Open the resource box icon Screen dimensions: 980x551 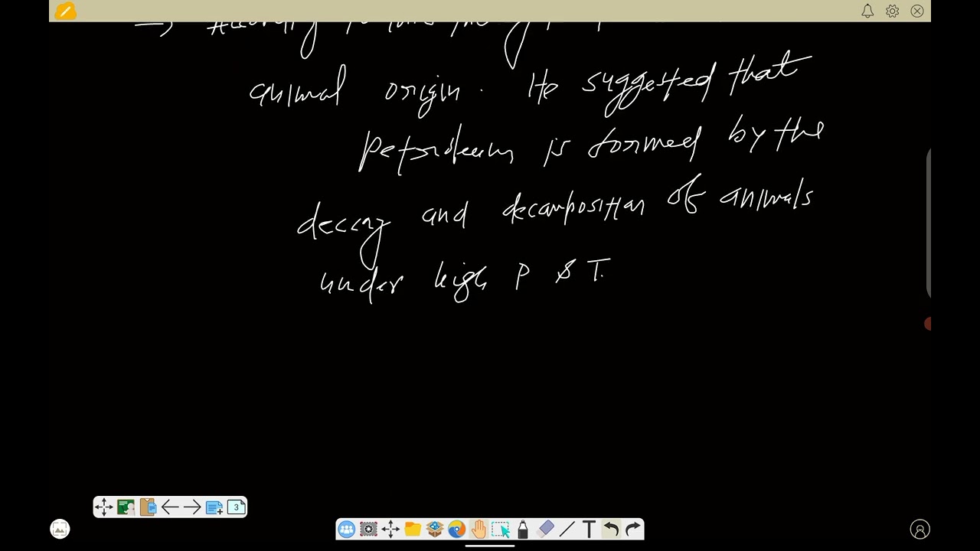tap(435, 529)
